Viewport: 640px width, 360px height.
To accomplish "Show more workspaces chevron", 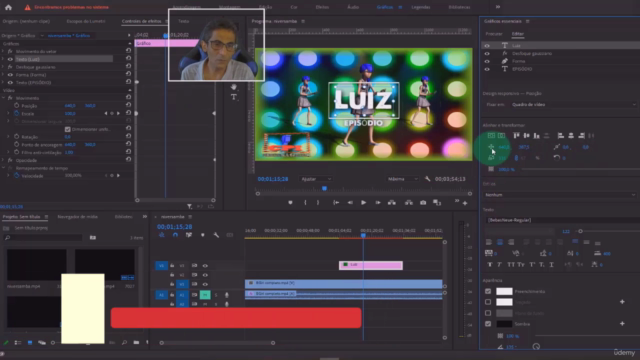I will coord(498,7).
